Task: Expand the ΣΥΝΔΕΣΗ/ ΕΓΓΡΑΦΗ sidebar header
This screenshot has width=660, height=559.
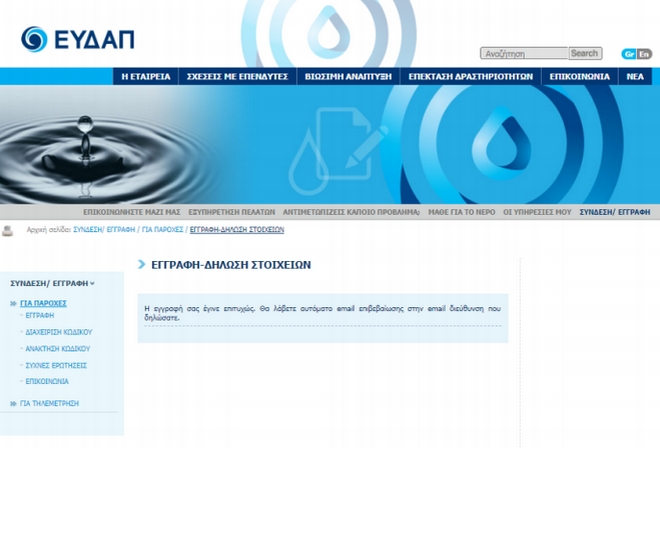Action: [52, 283]
